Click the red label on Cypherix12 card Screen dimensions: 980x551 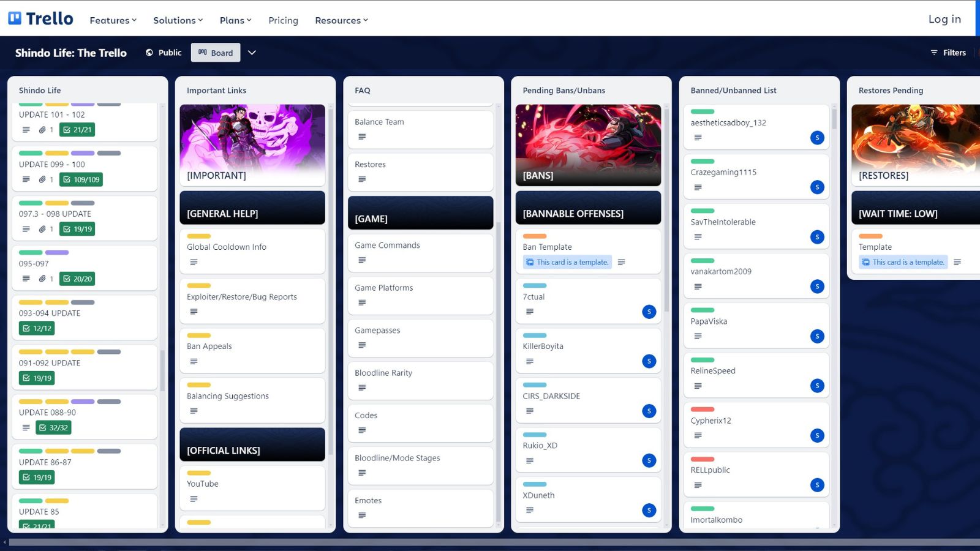click(703, 409)
